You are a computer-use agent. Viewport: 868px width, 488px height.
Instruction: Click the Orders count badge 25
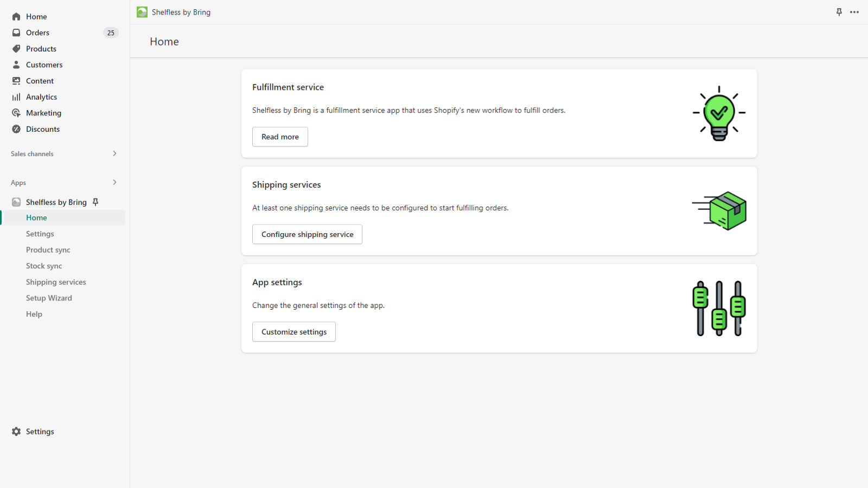tap(111, 33)
